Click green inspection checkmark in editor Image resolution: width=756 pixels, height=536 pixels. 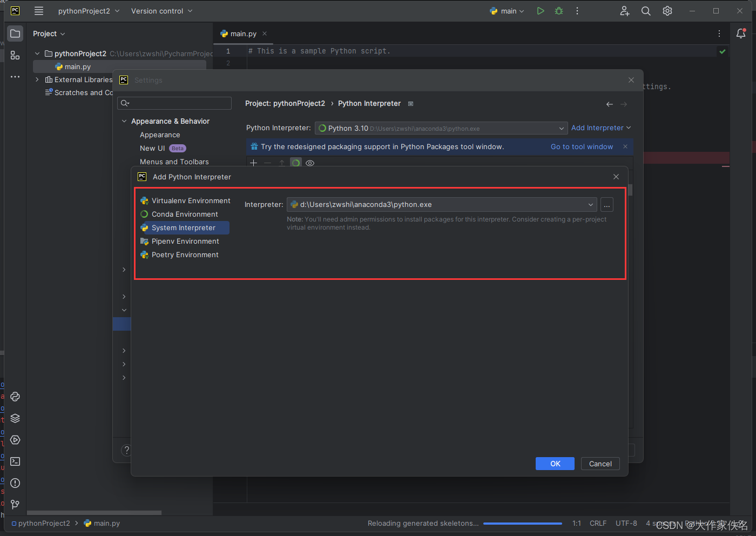pyautogui.click(x=723, y=51)
